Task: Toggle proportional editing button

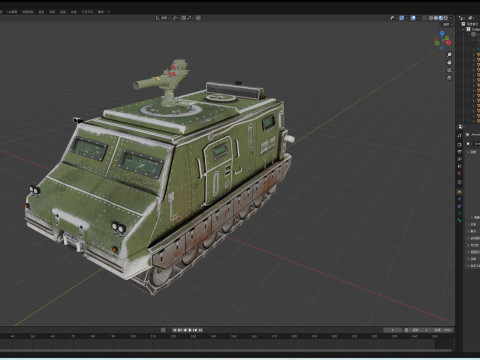Action: point(198,18)
